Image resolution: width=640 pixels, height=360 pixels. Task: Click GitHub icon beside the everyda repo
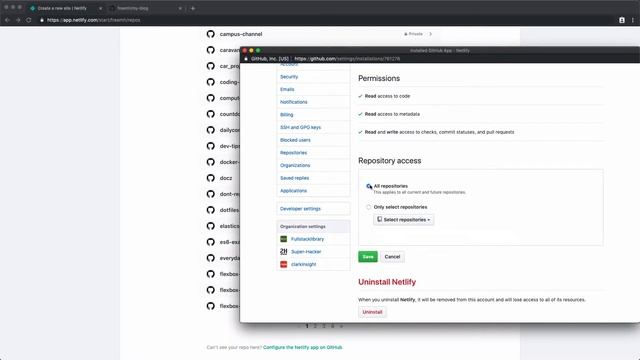pyautogui.click(x=211, y=258)
